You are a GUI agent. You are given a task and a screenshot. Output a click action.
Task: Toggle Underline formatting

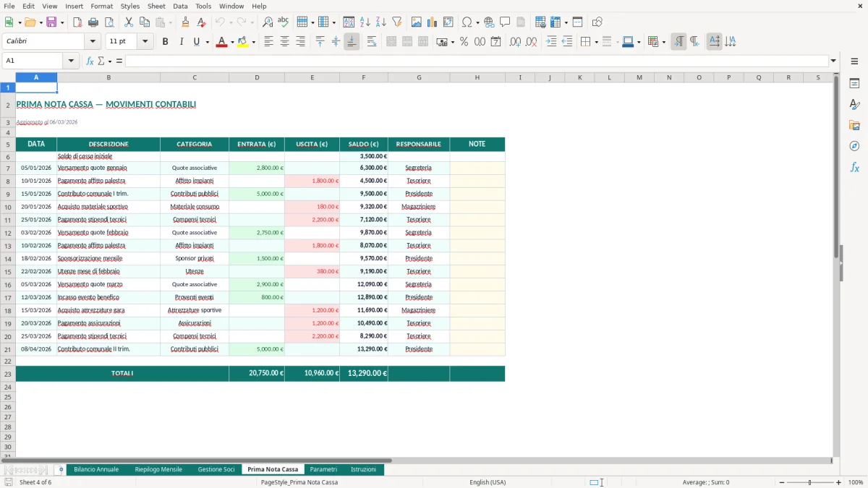(196, 42)
